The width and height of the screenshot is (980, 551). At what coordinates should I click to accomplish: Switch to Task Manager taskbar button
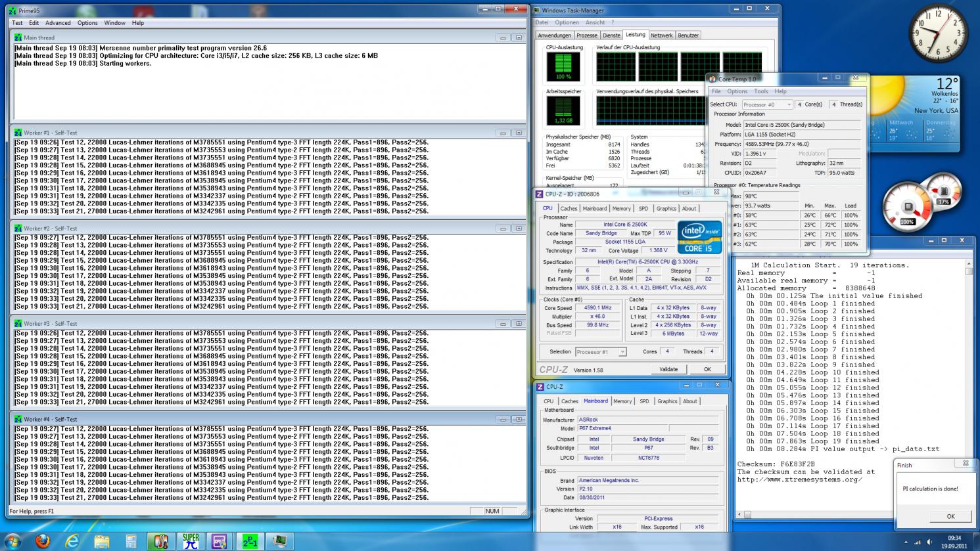pos(279,542)
